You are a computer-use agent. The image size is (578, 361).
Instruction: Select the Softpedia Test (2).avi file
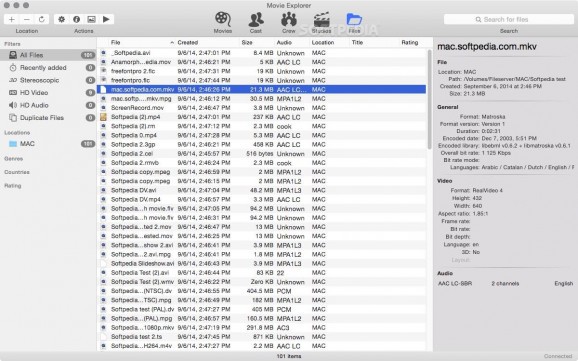tap(261, 273)
